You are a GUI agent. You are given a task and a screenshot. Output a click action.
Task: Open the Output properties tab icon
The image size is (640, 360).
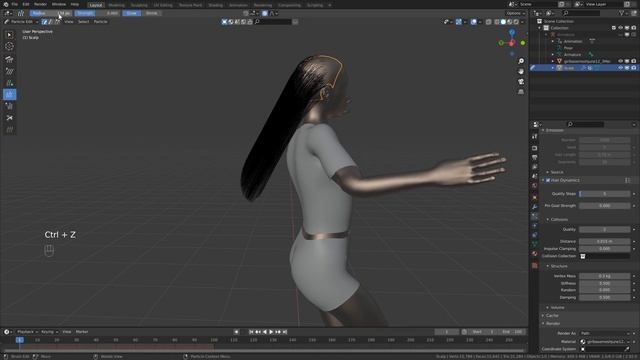(535, 158)
